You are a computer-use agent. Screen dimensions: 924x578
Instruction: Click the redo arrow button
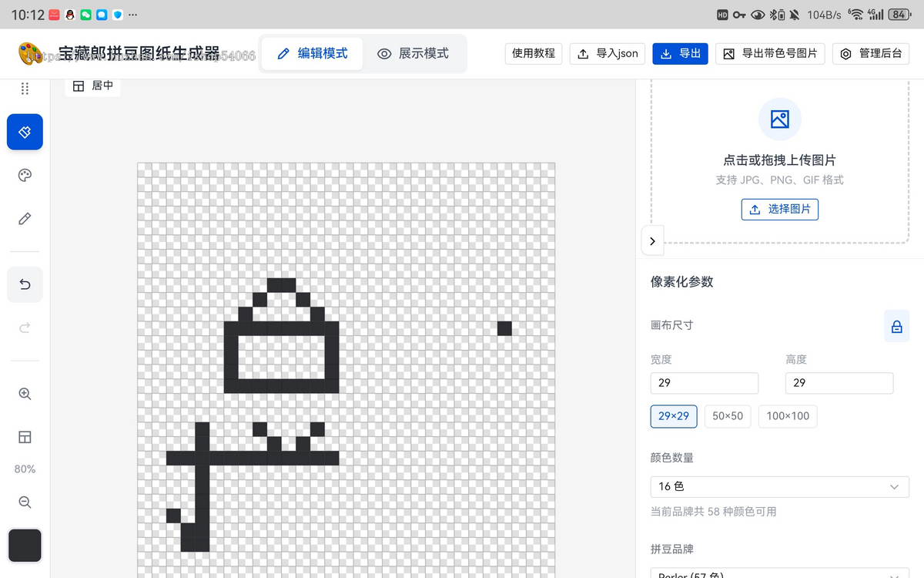(x=25, y=328)
